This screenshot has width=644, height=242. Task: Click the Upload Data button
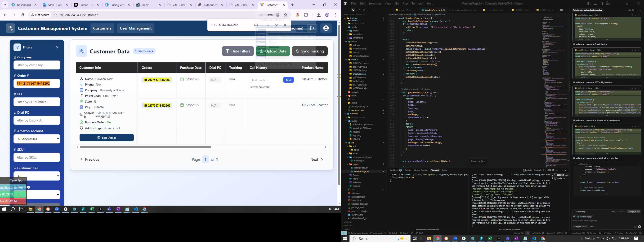[273, 51]
